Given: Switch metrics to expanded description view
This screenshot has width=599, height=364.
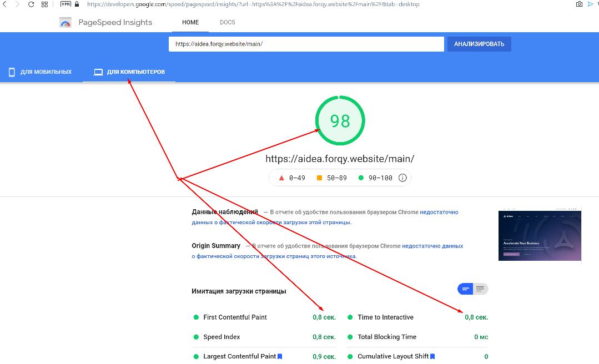Looking at the screenshot, I should click(481, 289).
